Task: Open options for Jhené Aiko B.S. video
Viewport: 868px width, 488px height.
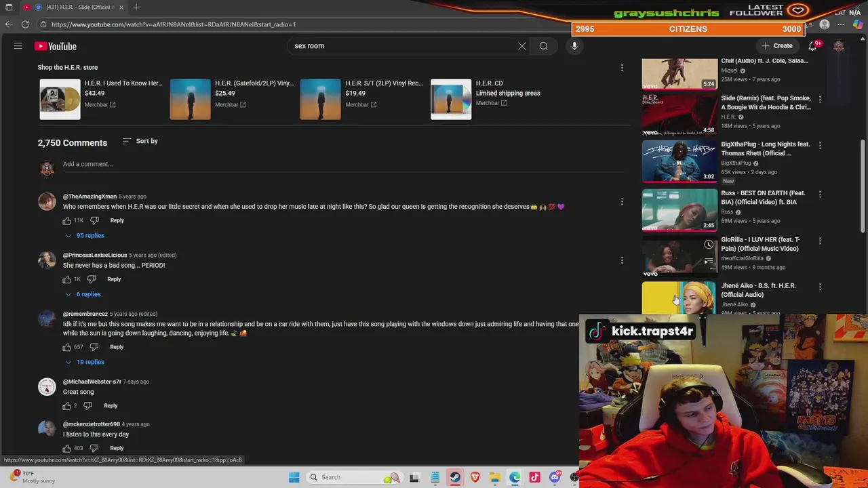Action: coord(820,287)
